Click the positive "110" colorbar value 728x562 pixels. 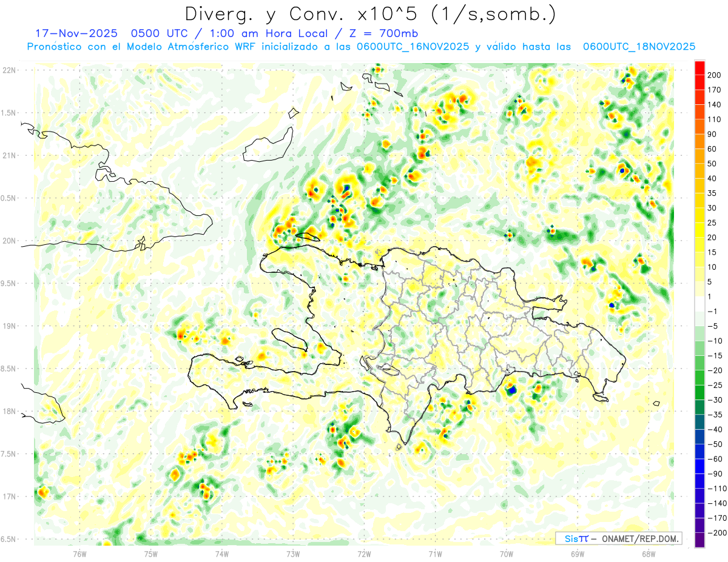(x=715, y=119)
